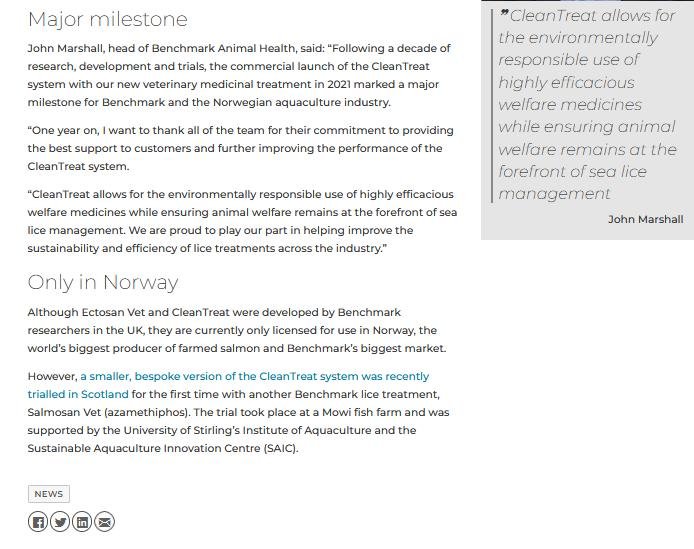Click the opening quotation mark of the pull quote

coord(504,14)
